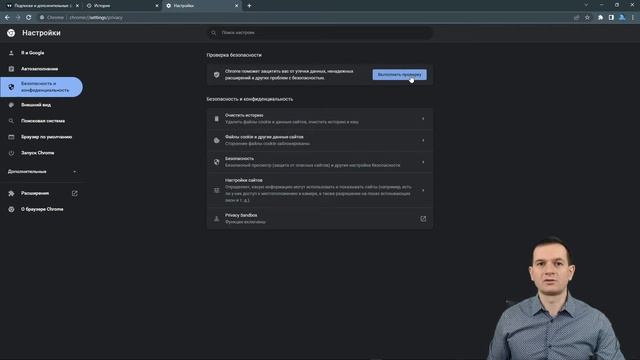Click the person icon for Я и Google
The image size is (640, 360).
coord(11,53)
